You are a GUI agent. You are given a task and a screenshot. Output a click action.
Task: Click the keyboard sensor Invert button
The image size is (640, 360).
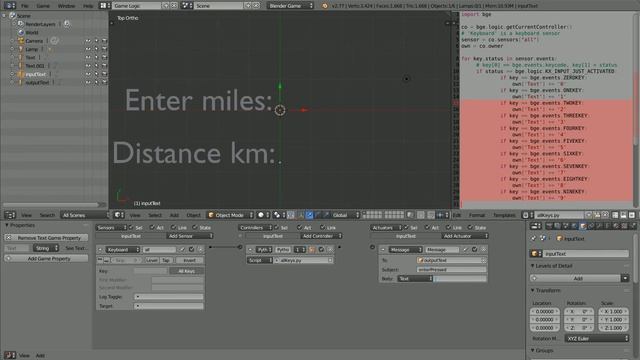pyautogui.click(x=189, y=260)
